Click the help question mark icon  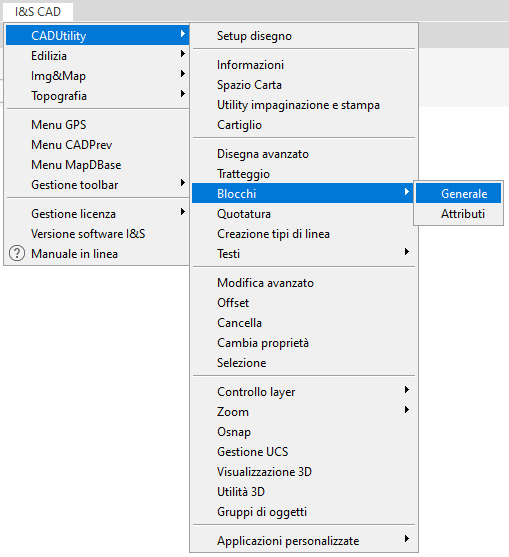point(17,254)
